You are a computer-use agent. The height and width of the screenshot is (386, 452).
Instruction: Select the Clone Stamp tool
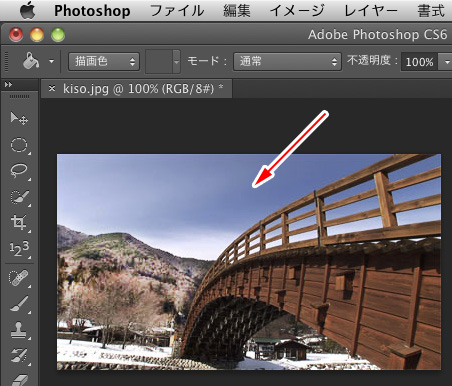(19, 330)
